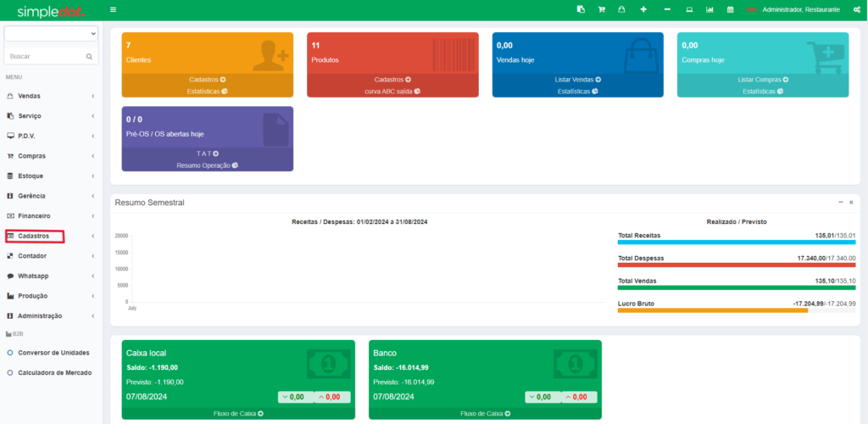Click Listar Vendas link
Screen dimensions: 868x424
click(x=577, y=79)
